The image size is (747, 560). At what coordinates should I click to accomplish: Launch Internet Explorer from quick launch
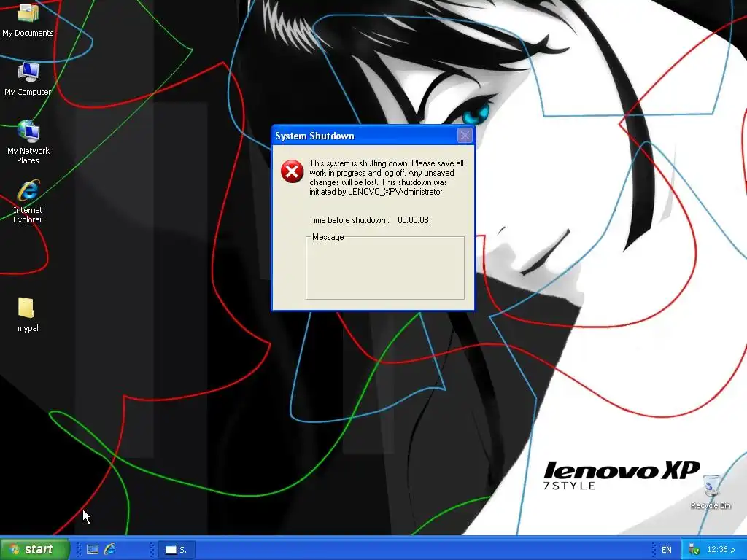(110, 550)
